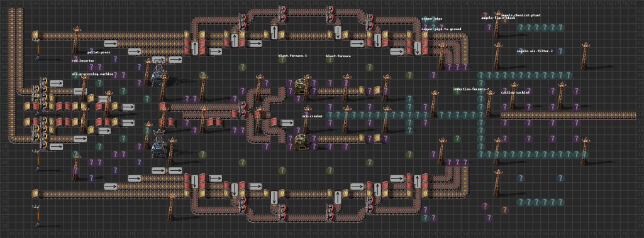
Task: Select the blast-furnace-3 label
Action: (x=292, y=56)
